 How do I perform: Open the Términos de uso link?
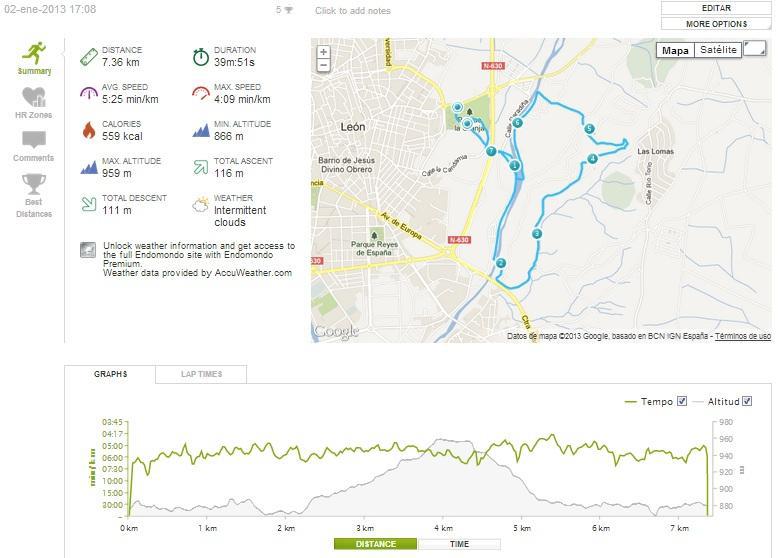[743, 336]
